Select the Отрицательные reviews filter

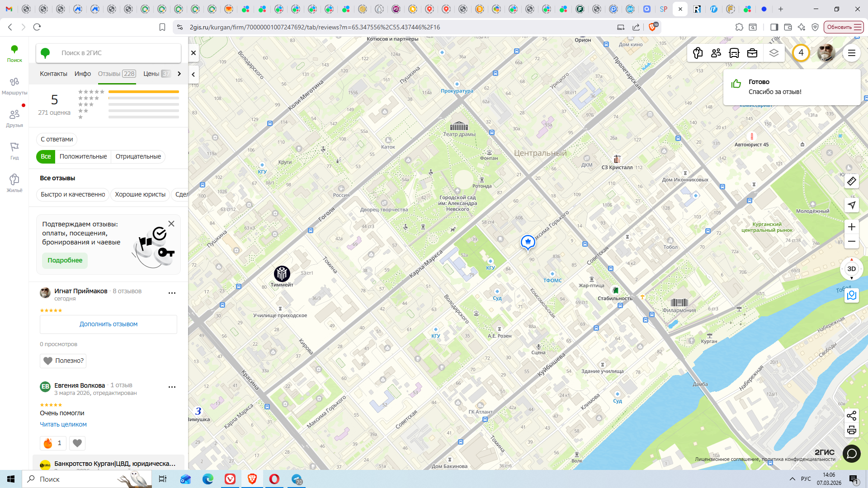[x=138, y=156]
